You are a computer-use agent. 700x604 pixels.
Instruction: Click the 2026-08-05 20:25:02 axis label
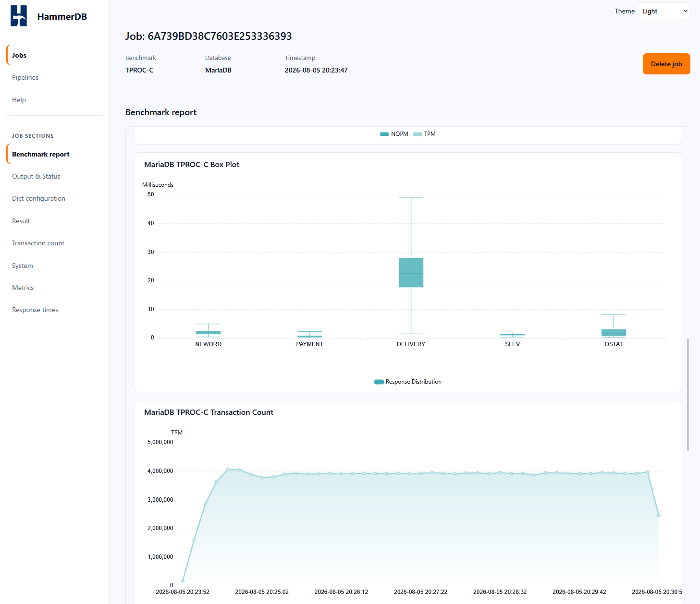click(262, 592)
